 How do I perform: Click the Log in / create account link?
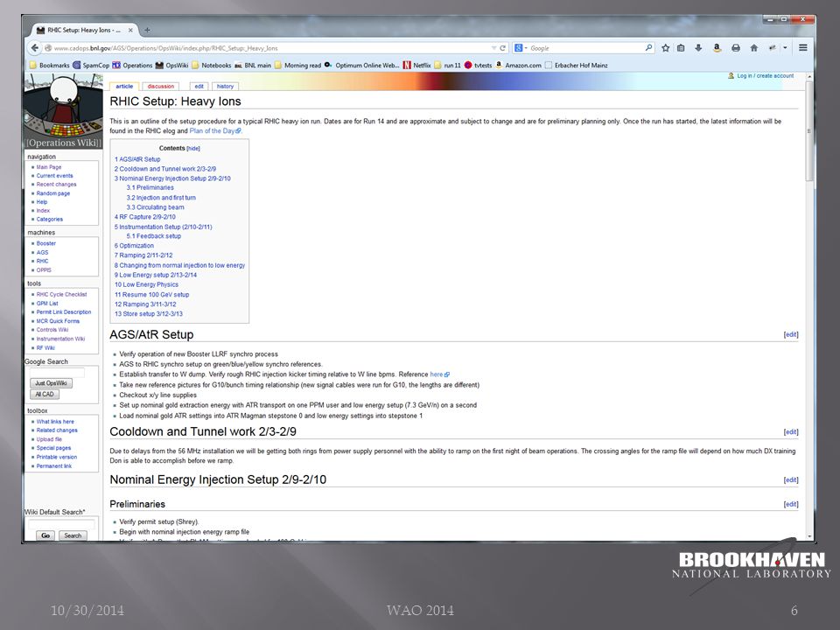pyautogui.click(x=765, y=75)
